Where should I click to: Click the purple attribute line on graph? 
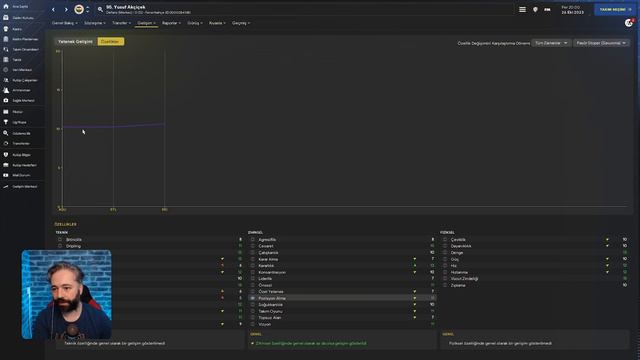click(114, 126)
